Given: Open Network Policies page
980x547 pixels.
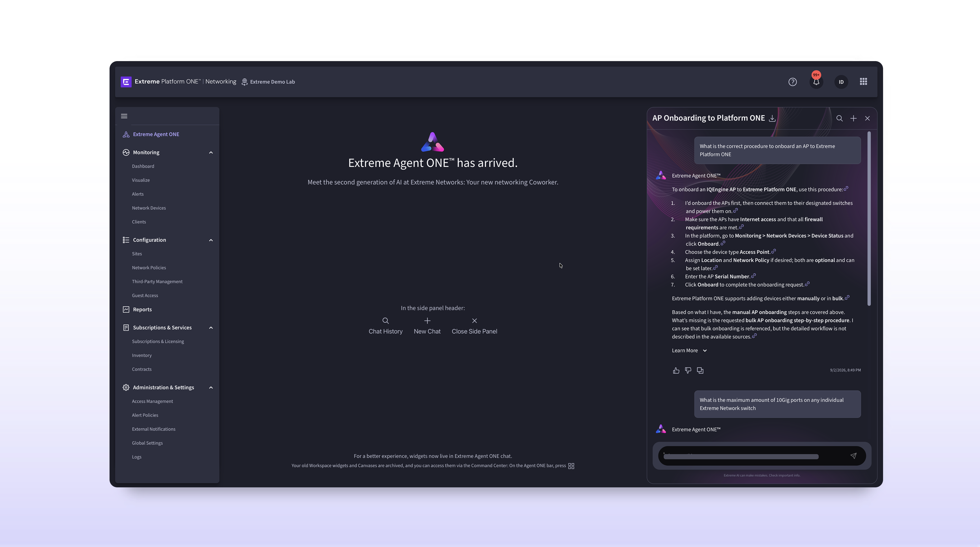Looking at the screenshot, I should [149, 268].
